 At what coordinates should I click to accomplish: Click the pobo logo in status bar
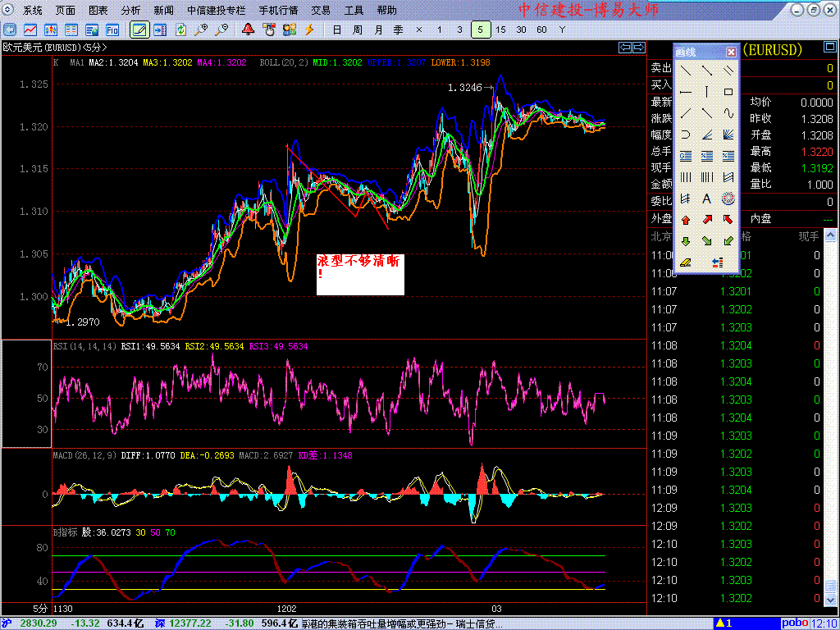tap(794, 623)
